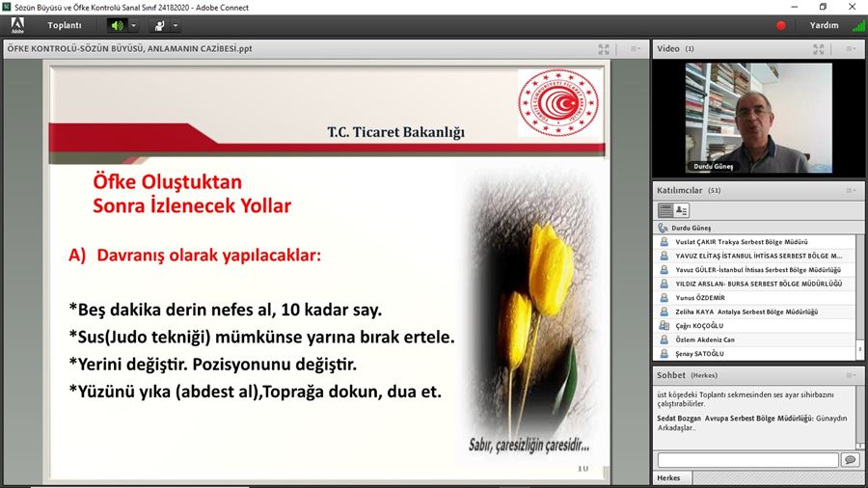The height and width of the screenshot is (488, 868).
Task: Maximize the presentation share pod
Action: (604, 48)
